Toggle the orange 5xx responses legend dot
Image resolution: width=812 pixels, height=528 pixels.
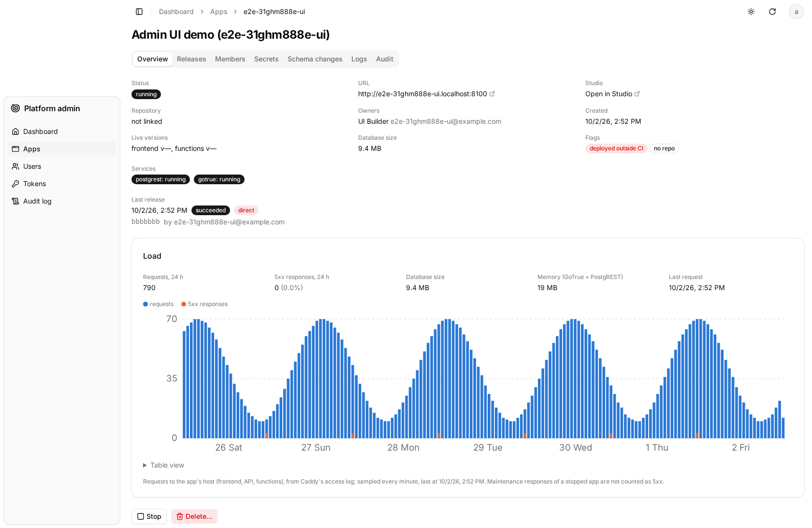(x=184, y=304)
